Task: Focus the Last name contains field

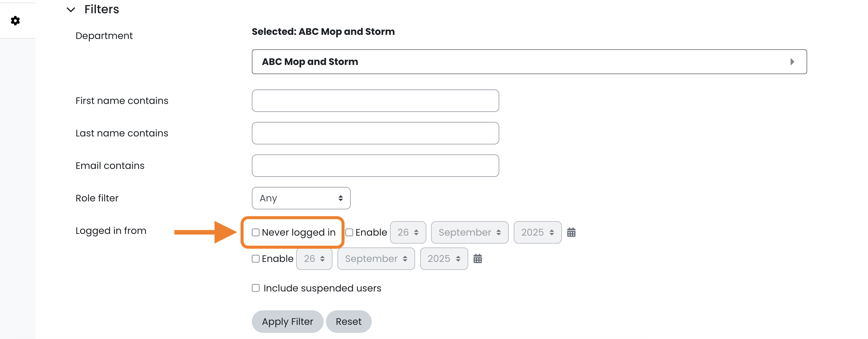Action: click(375, 133)
